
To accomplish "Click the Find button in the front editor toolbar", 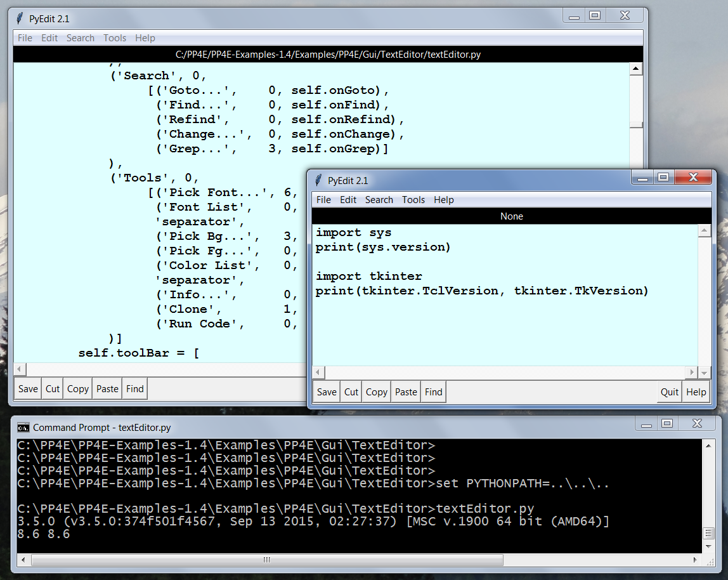I will 434,392.
